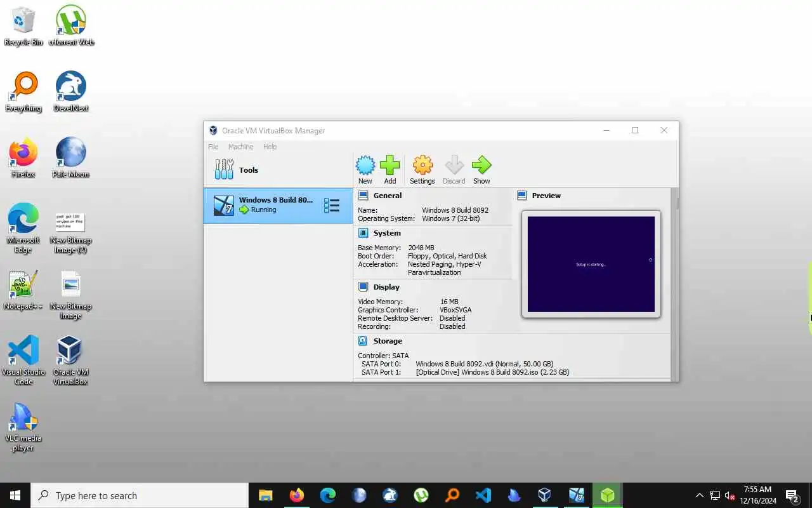Select the Notepad++ desktop shortcut

pyautogui.click(x=23, y=290)
